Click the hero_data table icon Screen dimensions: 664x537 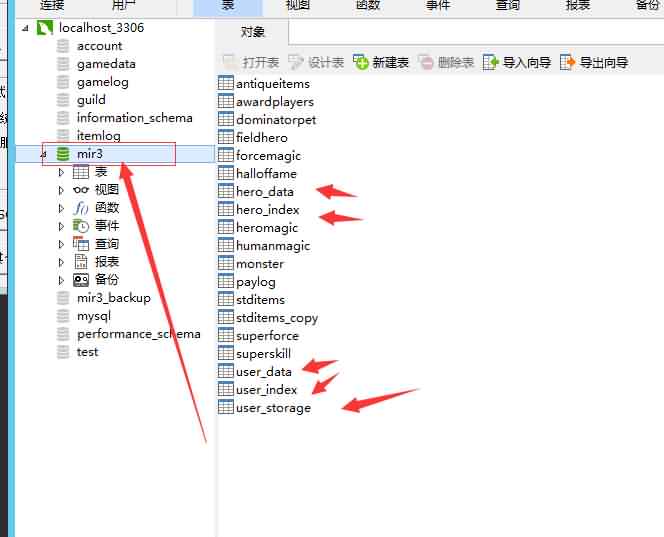click(x=226, y=192)
